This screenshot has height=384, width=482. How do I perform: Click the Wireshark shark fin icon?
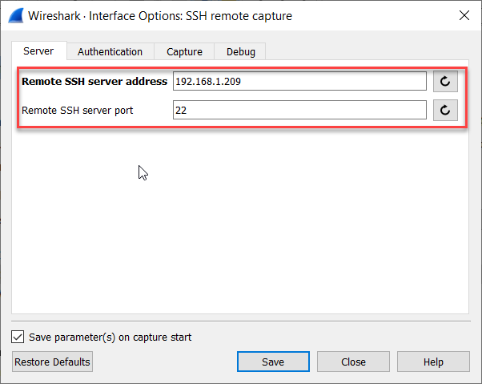pyautogui.click(x=16, y=16)
